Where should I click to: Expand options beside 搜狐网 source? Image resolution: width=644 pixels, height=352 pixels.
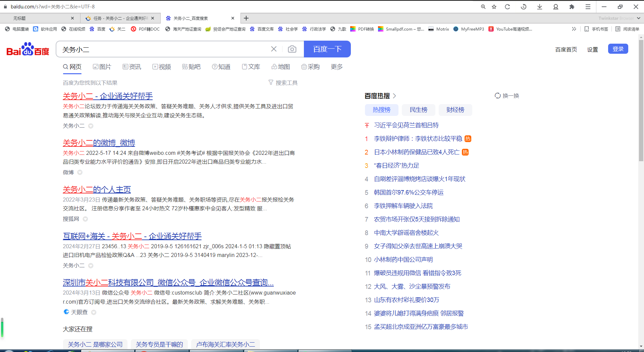(x=85, y=219)
